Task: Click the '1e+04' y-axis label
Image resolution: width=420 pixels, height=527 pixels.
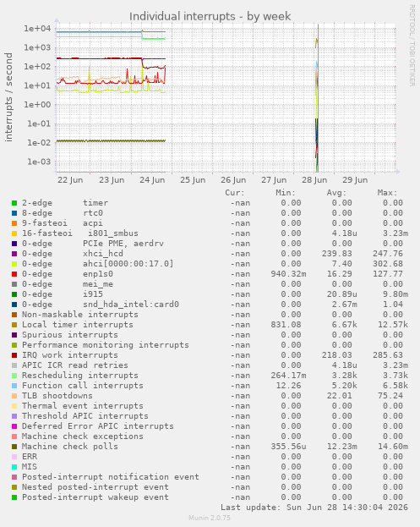Action: [x=37, y=29]
